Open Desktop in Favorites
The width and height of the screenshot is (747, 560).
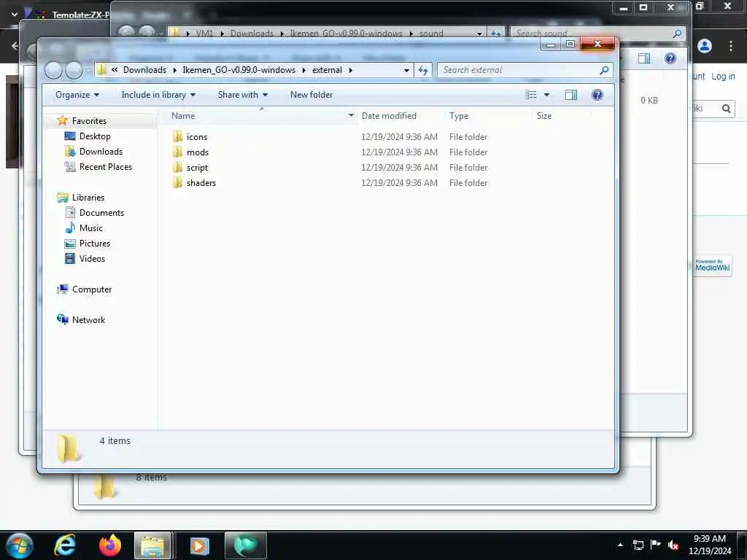click(95, 136)
